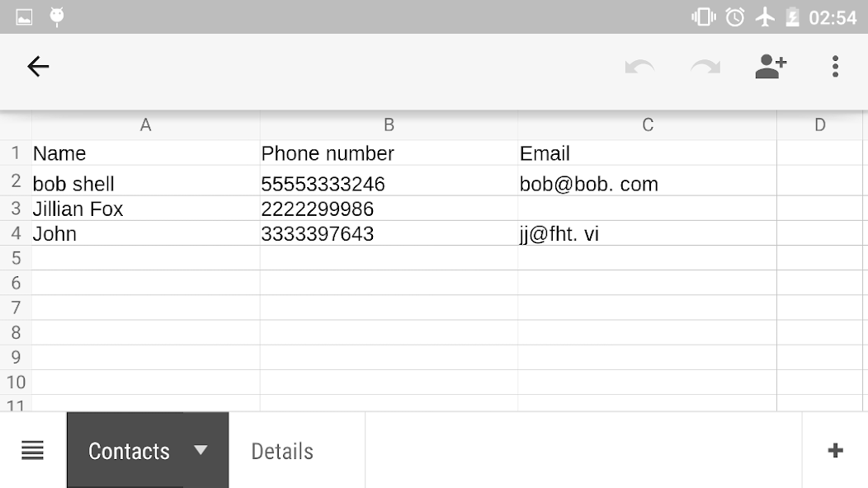Switch to the Details sheet tab
The image size is (868, 488).
(282, 451)
